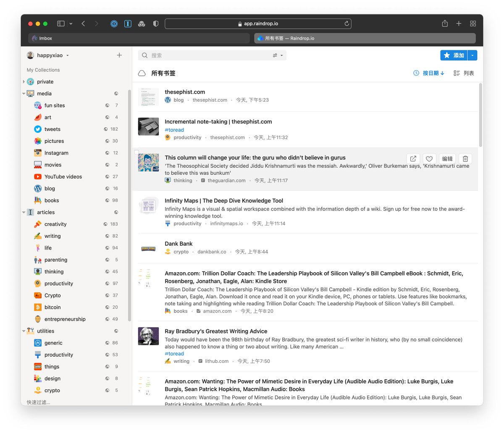Viewport: 504px width, 433px height.
Task: Click the 添加 add bookmark button
Action: 454,55
